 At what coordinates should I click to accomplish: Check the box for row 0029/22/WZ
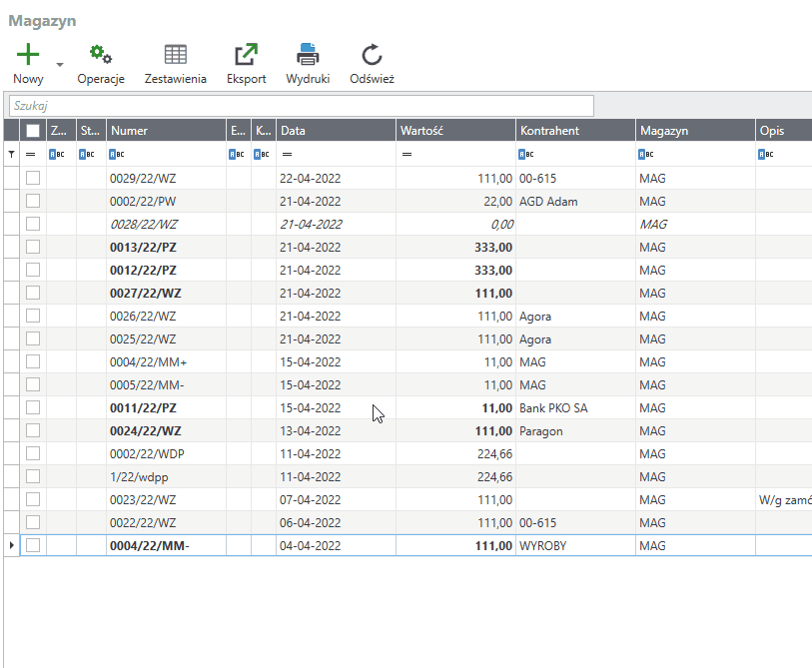(x=33, y=178)
